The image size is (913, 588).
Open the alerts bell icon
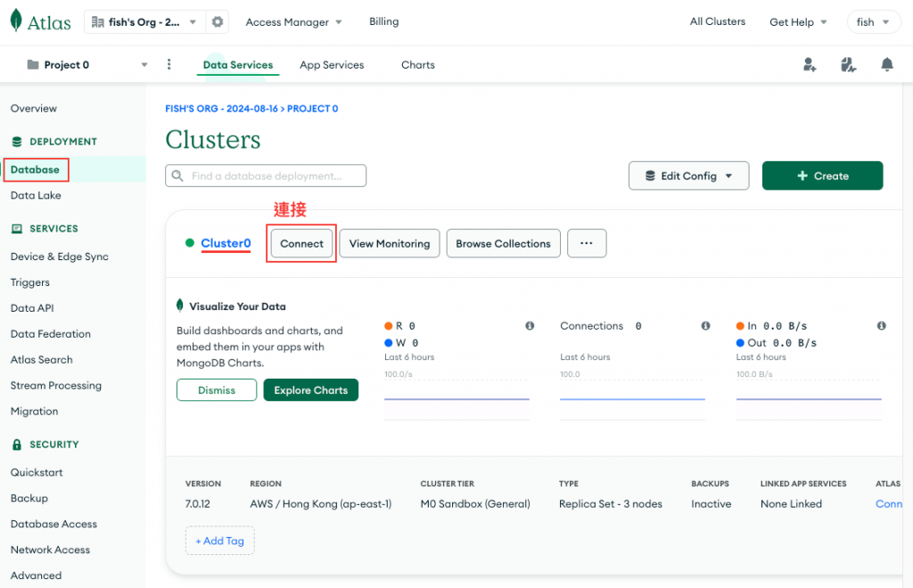click(887, 64)
